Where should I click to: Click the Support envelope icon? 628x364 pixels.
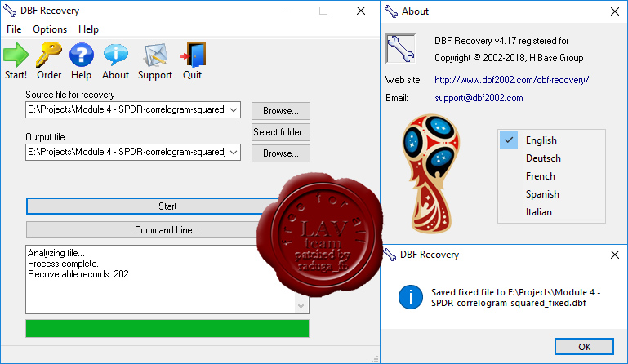point(155,55)
